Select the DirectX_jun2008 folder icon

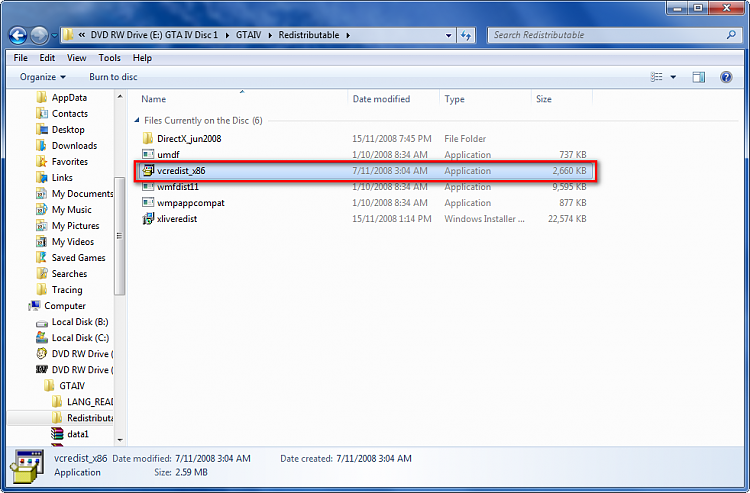tap(148, 139)
